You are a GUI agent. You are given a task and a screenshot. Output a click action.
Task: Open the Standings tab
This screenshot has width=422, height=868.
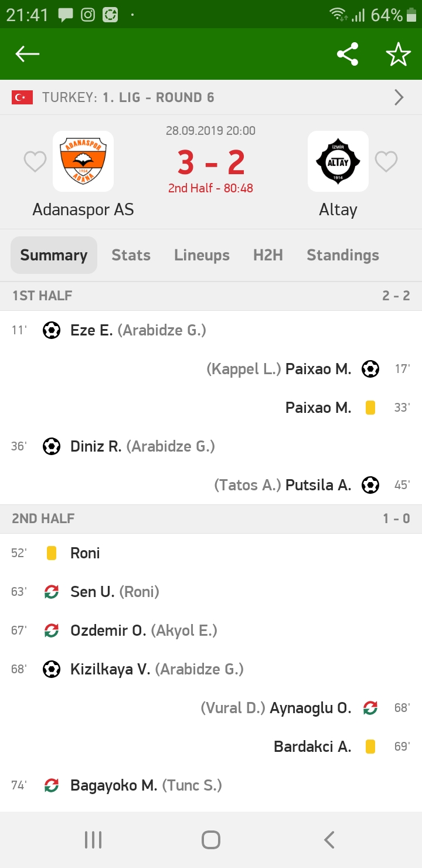[x=343, y=255]
